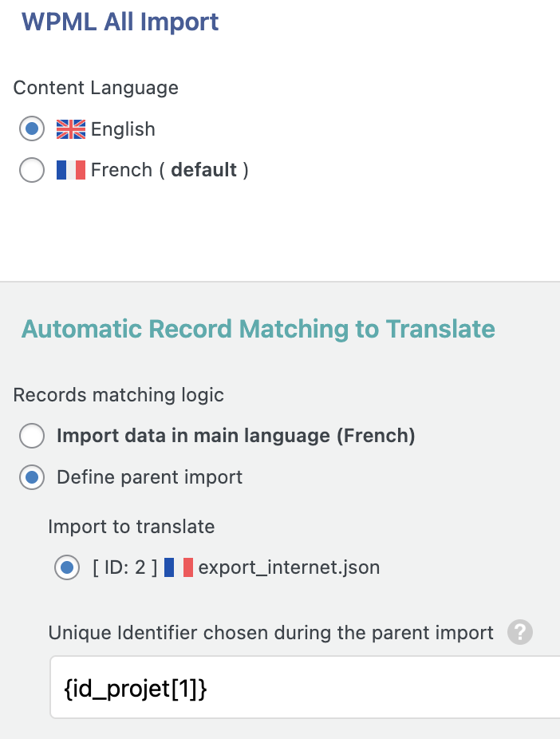Click the Define parent import label

[x=150, y=477]
